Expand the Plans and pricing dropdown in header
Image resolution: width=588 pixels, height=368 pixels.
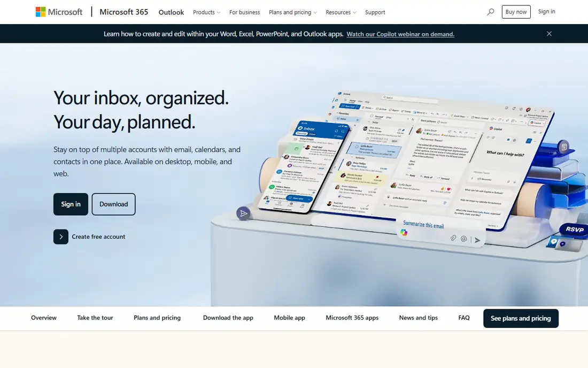point(293,12)
